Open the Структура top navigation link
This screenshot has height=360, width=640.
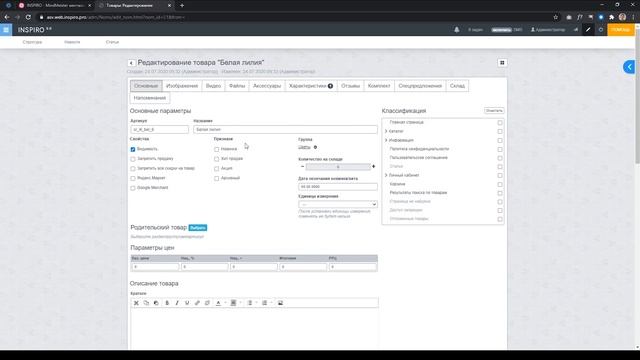(32, 42)
